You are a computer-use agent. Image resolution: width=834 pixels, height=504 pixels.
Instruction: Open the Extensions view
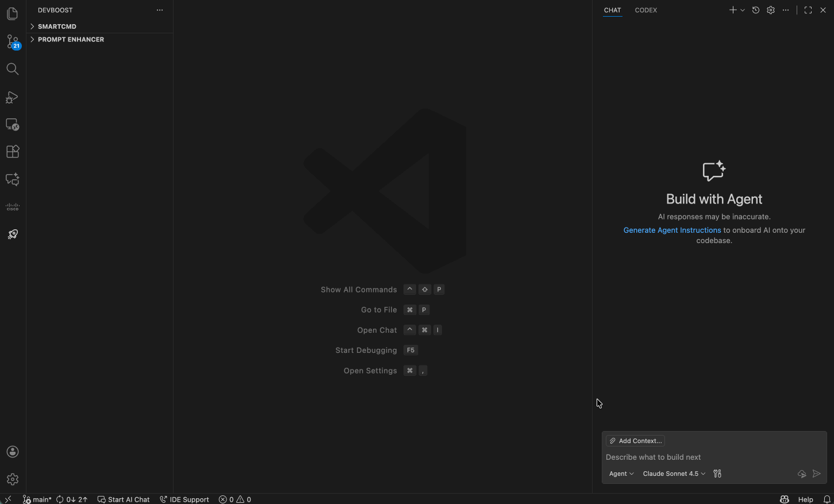pyautogui.click(x=12, y=151)
